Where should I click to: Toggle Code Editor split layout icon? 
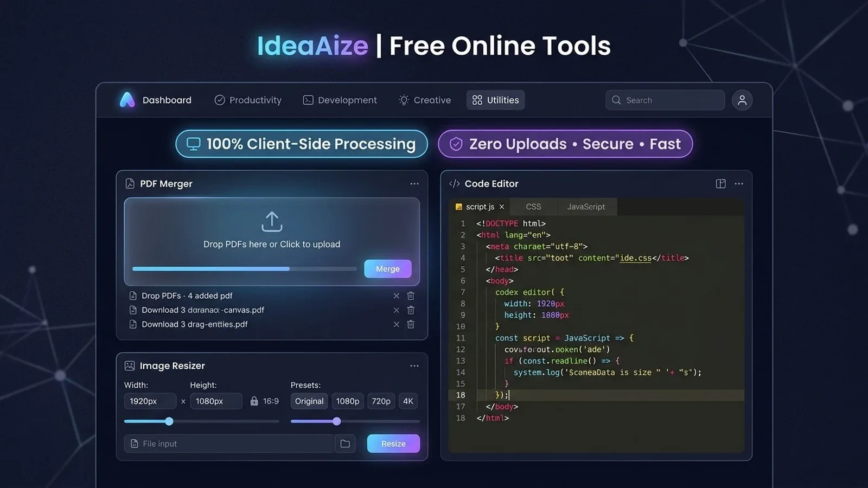[x=720, y=184]
